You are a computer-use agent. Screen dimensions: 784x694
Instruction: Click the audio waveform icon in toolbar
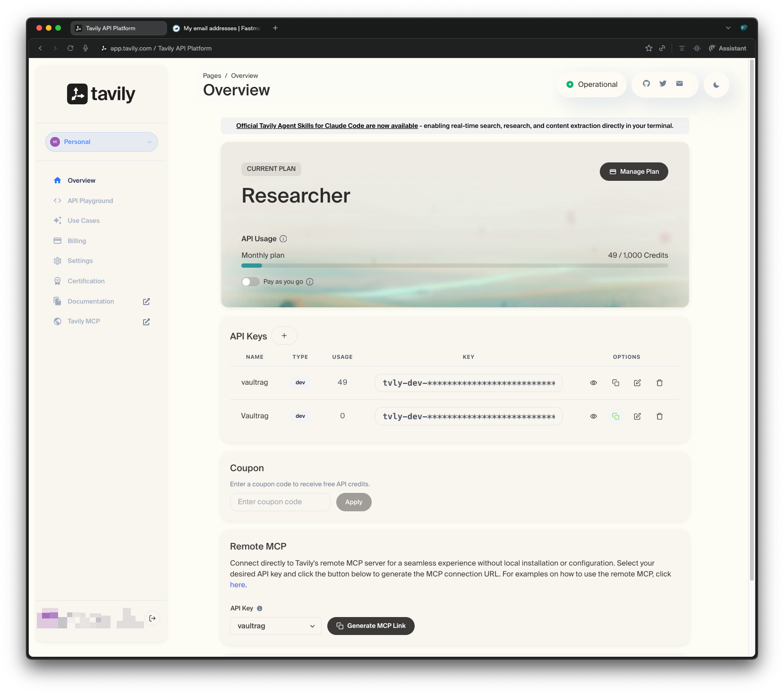pos(697,48)
